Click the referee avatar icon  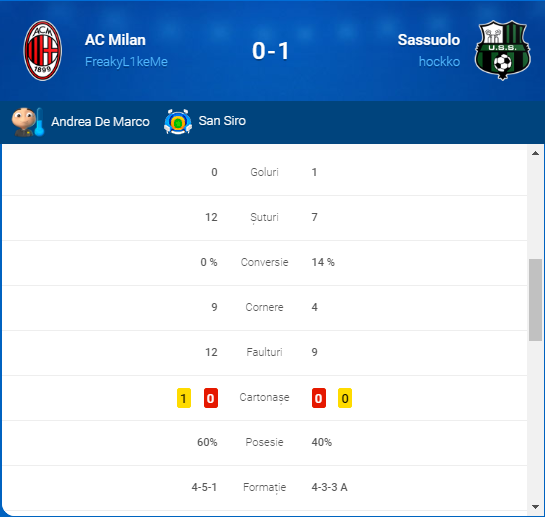[x=28, y=122]
